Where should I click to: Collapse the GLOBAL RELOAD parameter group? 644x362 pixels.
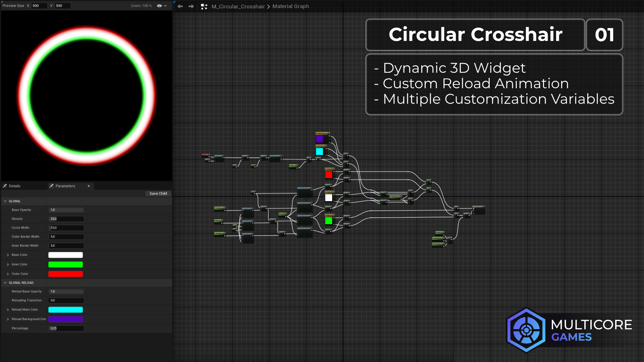[5, 283]
